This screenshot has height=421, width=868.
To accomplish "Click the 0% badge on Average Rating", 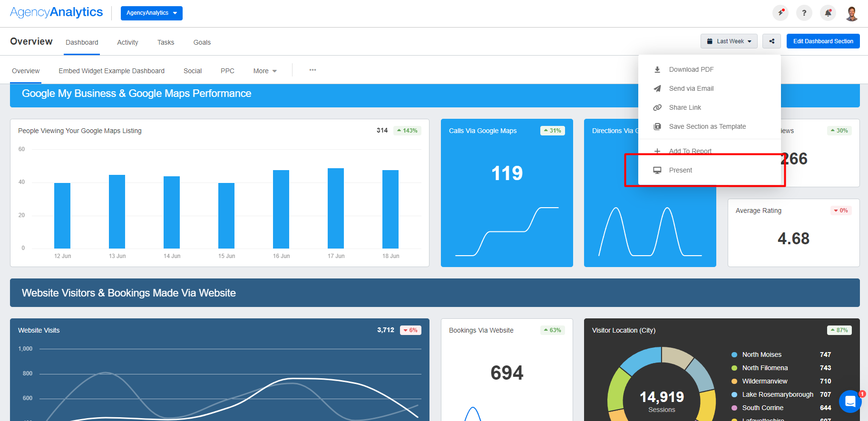I will coord(841,210).
